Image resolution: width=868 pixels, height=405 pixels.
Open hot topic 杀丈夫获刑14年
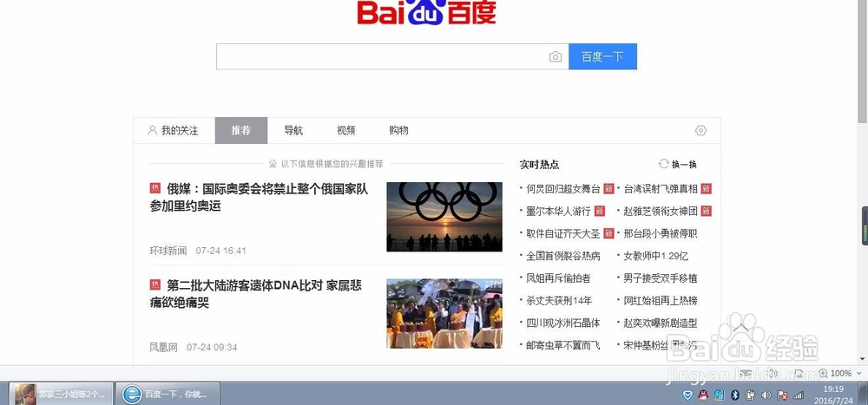tap(559, 300)
